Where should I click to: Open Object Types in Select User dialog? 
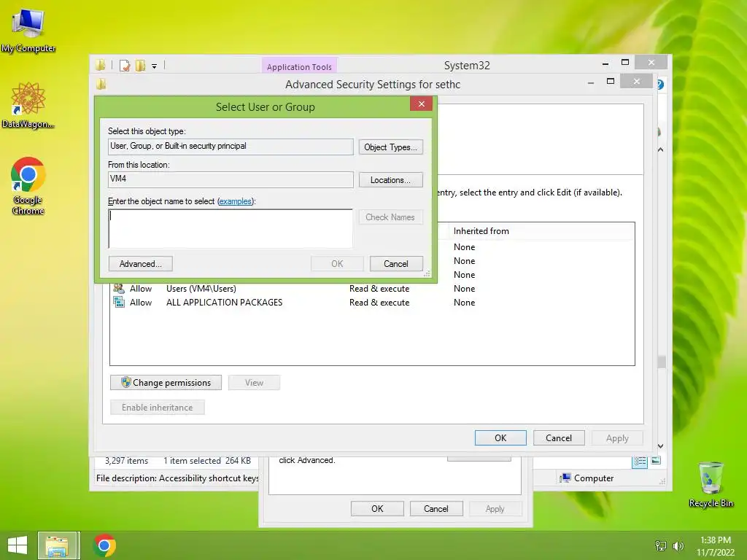pos(391,147)
